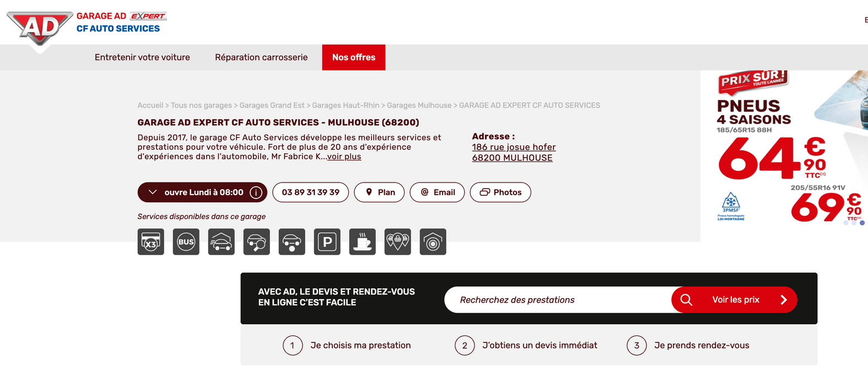Open the Email contact button
The image size is (868, 370).
(x=437, y=192)
